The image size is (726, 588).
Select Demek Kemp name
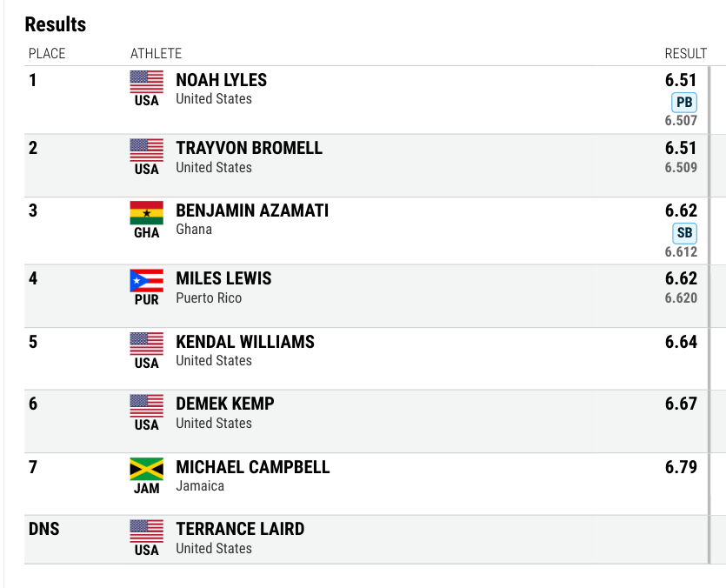pyautogui.click(x=225, y=404)
